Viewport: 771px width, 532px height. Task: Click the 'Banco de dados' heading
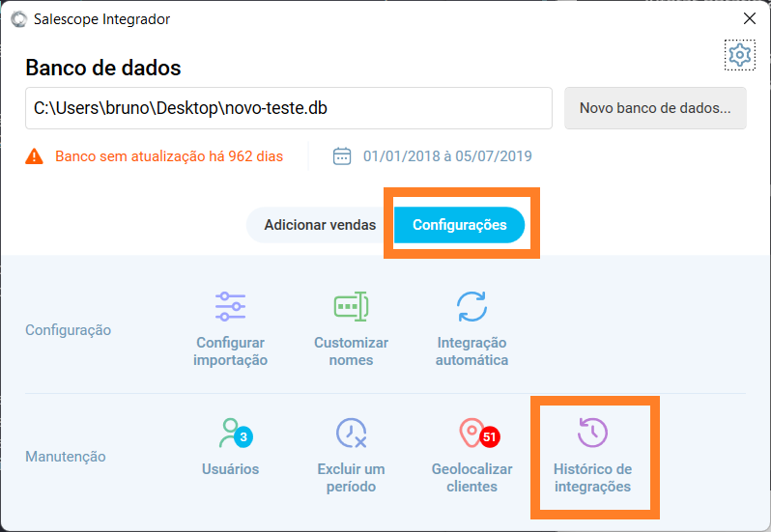tap(103, 68)
